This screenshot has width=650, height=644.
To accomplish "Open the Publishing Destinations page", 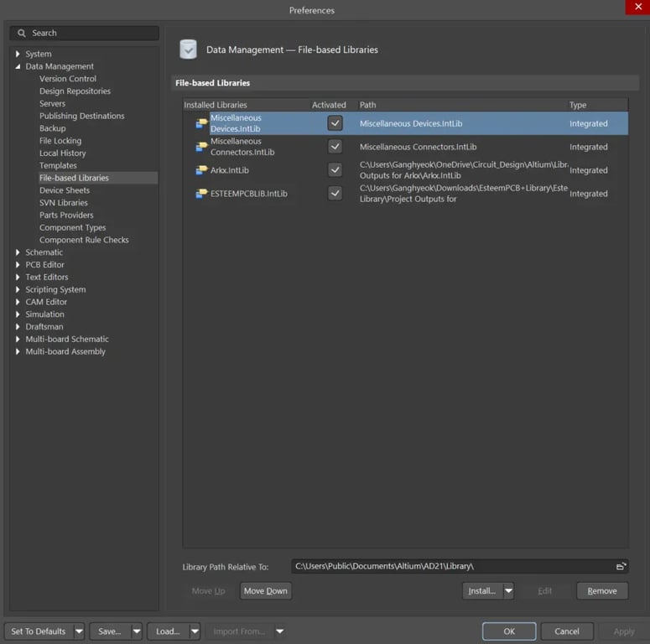I will 82,116.
